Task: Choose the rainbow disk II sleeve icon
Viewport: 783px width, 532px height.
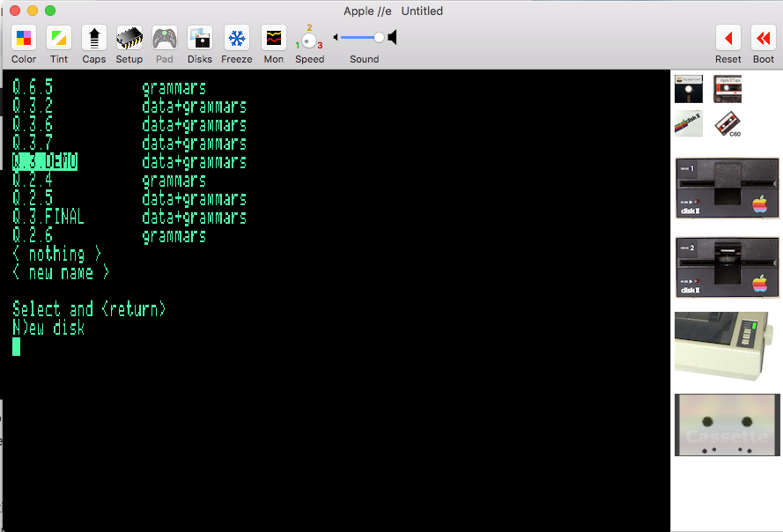Action: tap(689, 123)
